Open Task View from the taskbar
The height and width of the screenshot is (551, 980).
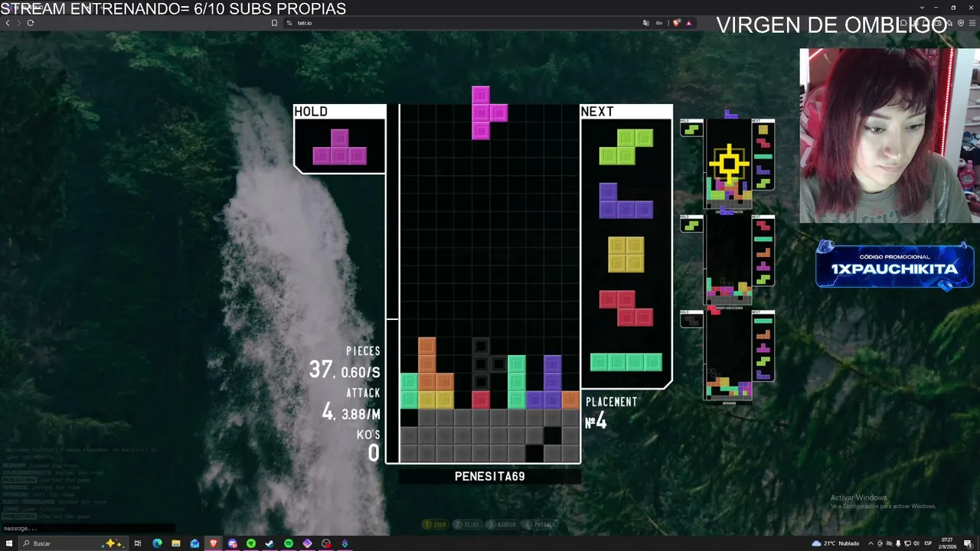[x=138, y=543]
